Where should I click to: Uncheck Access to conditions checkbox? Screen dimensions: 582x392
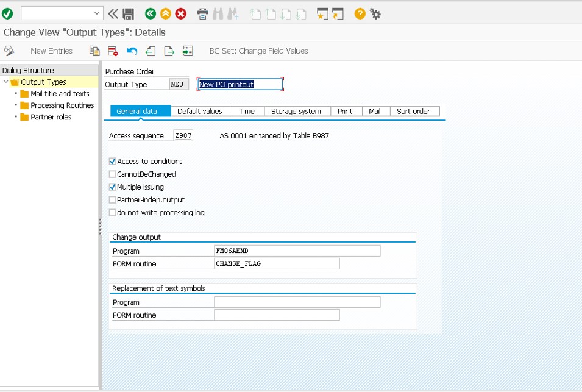click(113, 162)
